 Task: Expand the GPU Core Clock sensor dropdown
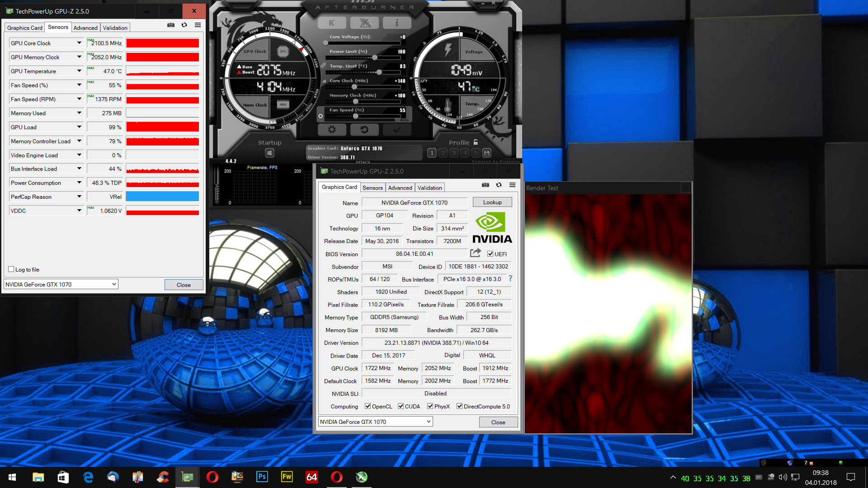point(79,43)
